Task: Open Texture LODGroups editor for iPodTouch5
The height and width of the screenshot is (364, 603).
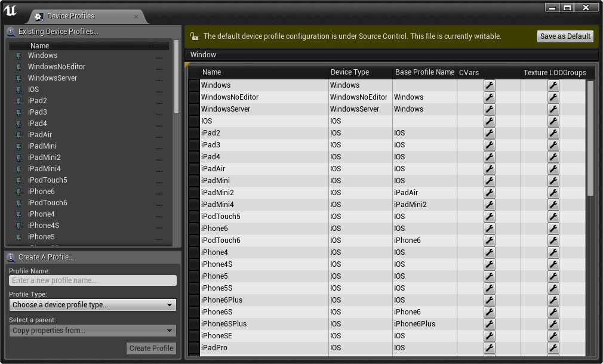Action: 553,216
